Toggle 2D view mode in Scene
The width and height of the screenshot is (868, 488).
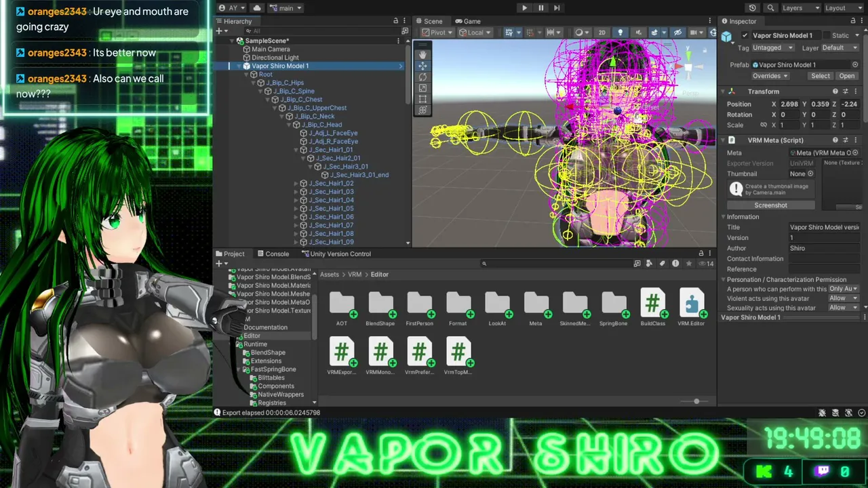point(601,32)
